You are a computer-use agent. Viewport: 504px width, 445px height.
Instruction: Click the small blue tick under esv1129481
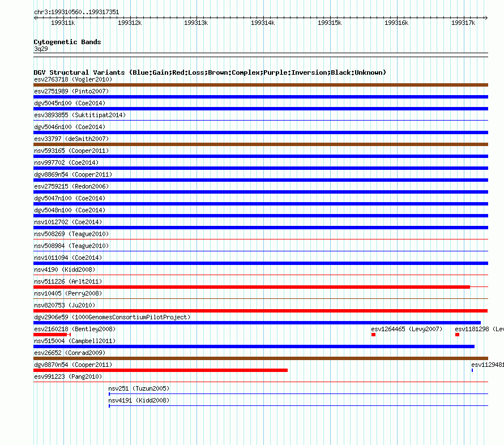[x=472, y=370]
